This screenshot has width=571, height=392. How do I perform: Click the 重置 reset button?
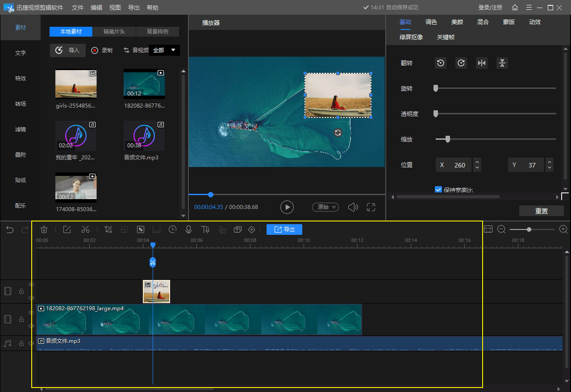coord(541,211)
